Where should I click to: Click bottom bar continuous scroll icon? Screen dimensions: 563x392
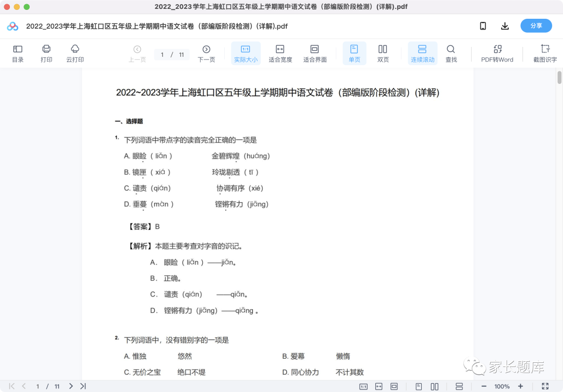pos(459,387)
